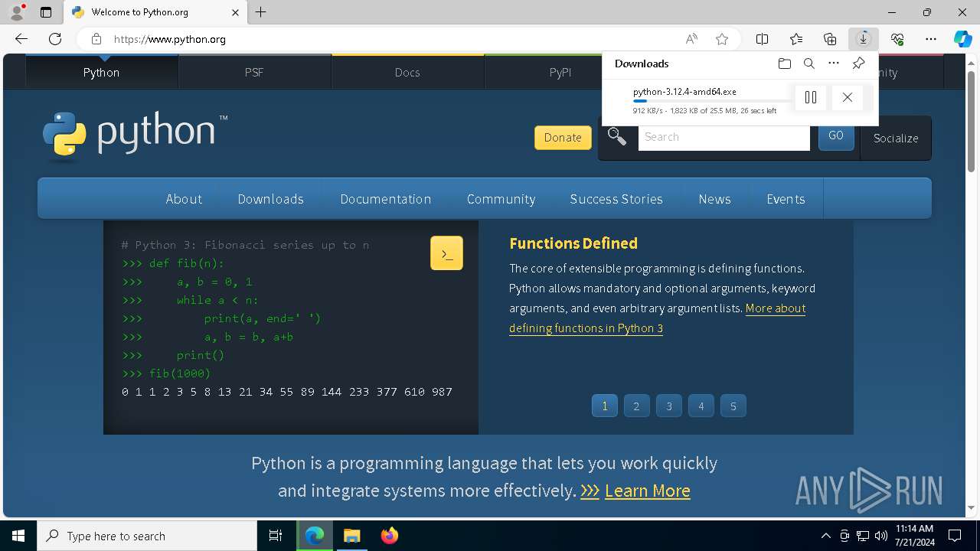Launch Firefox from the taskbar
The width and height of the screenshot is (980, 551).
390,536
